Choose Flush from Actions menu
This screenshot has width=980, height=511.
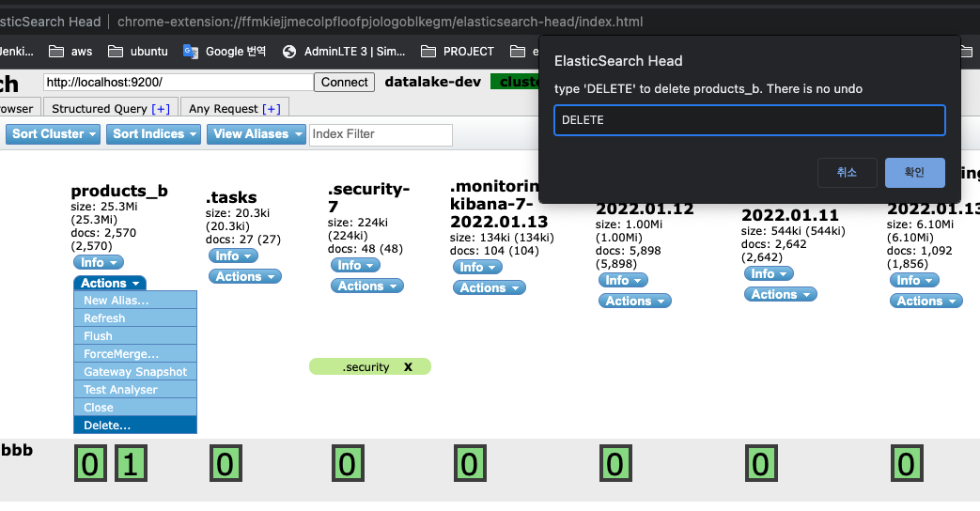(x=135, y=336)
